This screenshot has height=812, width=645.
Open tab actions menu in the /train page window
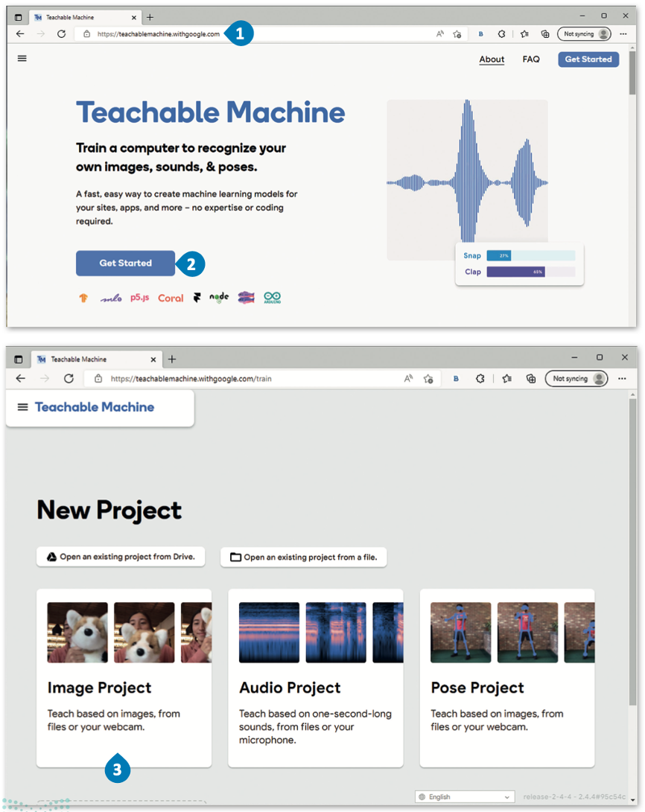[19, 359]
